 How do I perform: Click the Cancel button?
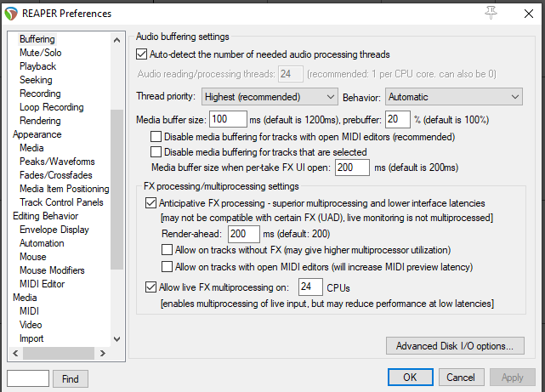461,378
